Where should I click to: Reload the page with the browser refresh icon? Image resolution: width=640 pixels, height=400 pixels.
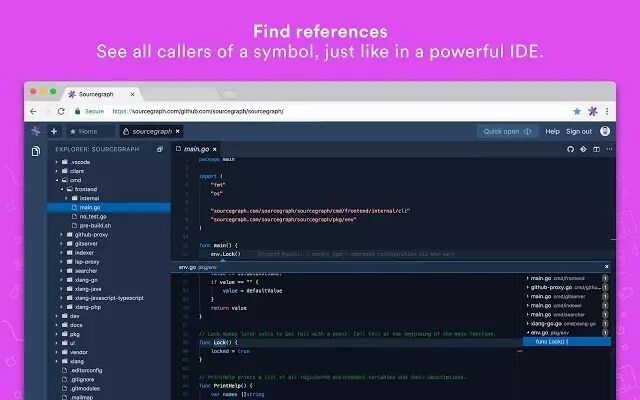(x=61, y=111)
